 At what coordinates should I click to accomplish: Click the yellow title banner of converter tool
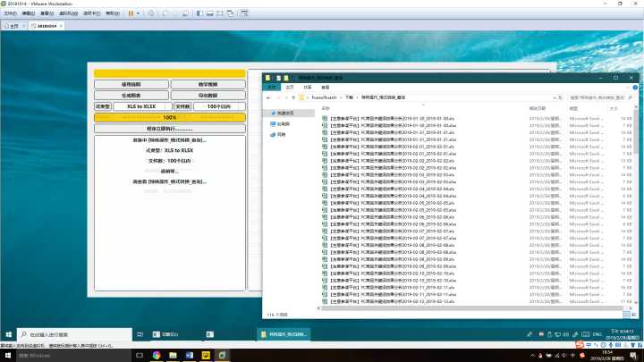(x=170, y=73)
